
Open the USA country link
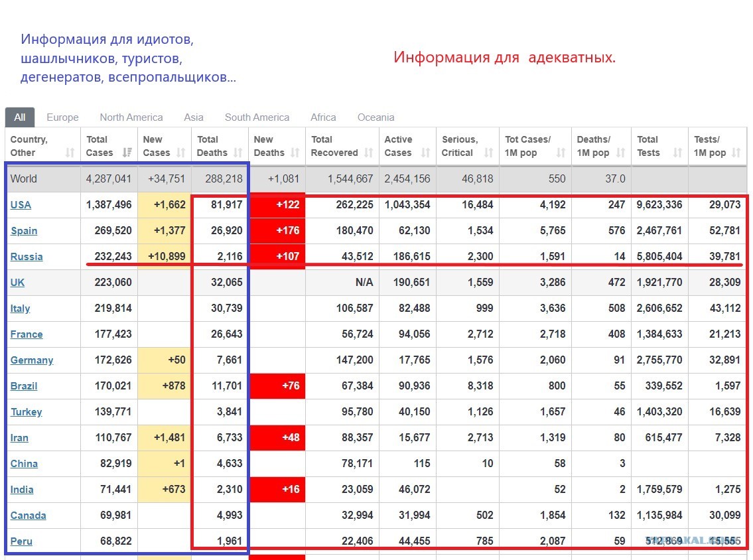click(x=21, y=204)
